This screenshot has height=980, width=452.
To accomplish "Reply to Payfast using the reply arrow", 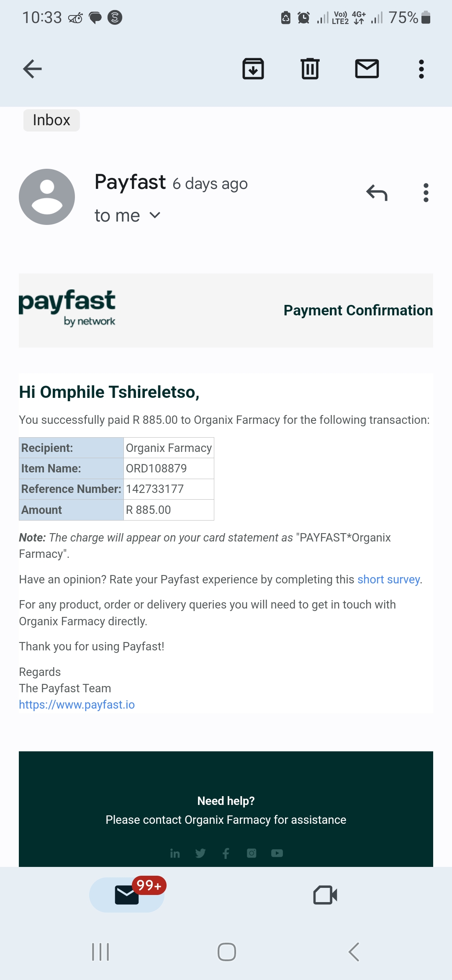I will pos(377,193).
